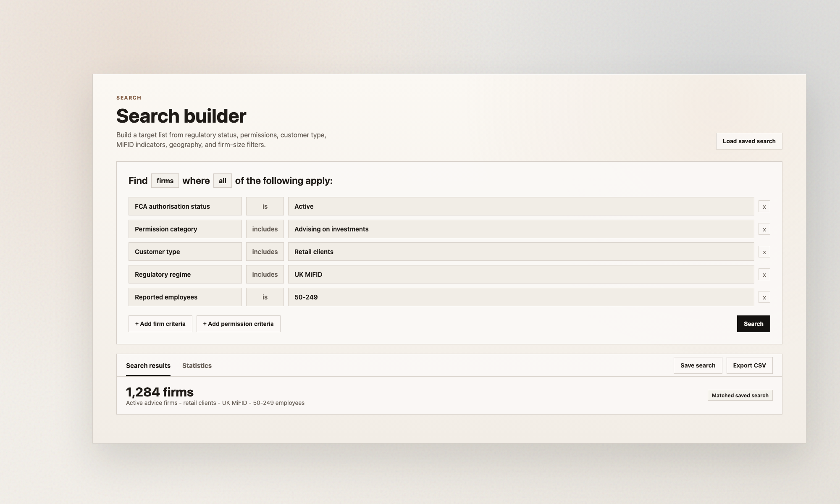Edit the 'Advising on investments' value field

[x=521, y=229]
